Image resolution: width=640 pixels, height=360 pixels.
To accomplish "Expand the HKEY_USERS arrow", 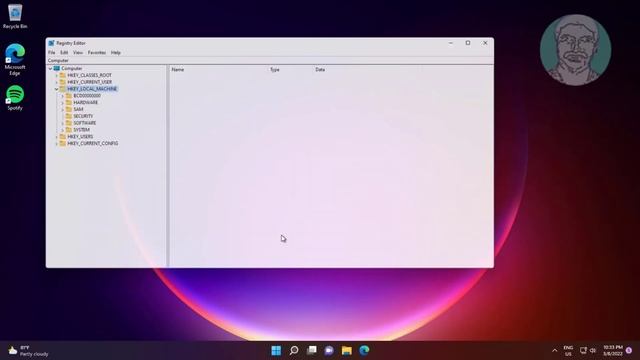I will (x=57, y=137).
